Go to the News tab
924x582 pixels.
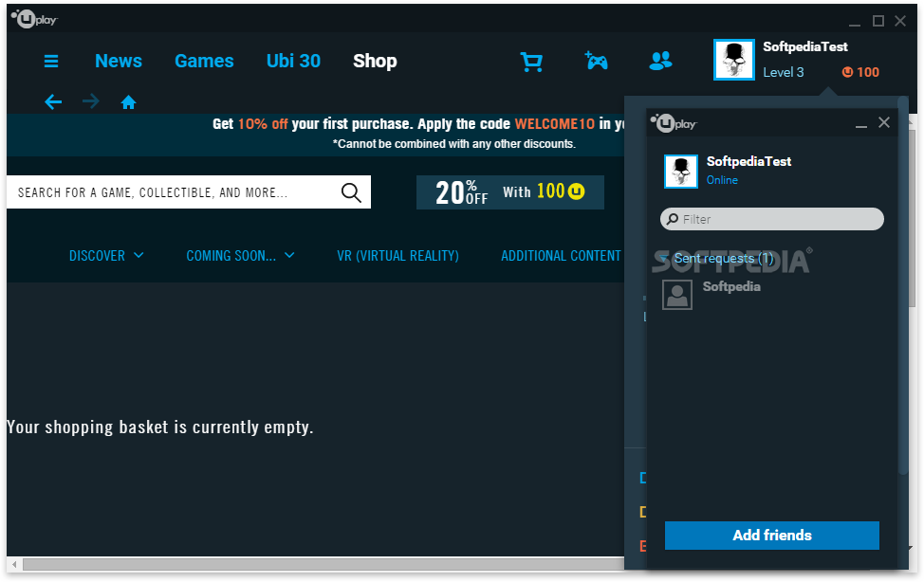click(x=119, y=62)
